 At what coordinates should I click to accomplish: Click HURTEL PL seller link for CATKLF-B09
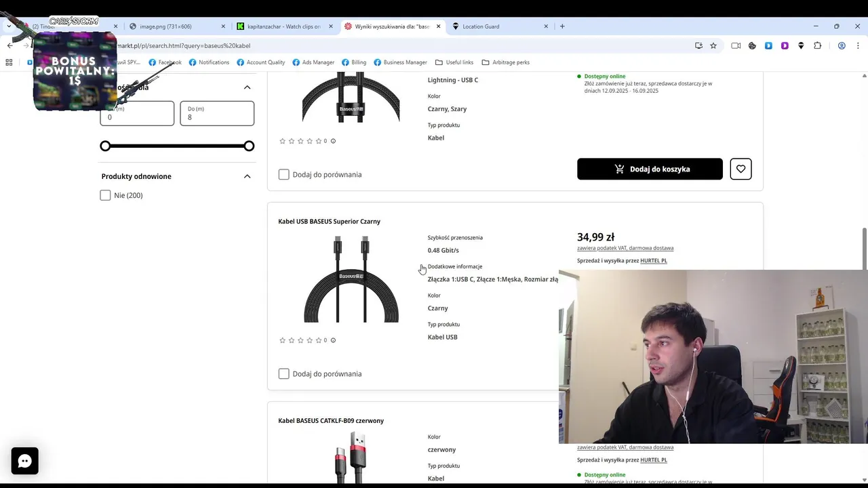coord(654,460)
